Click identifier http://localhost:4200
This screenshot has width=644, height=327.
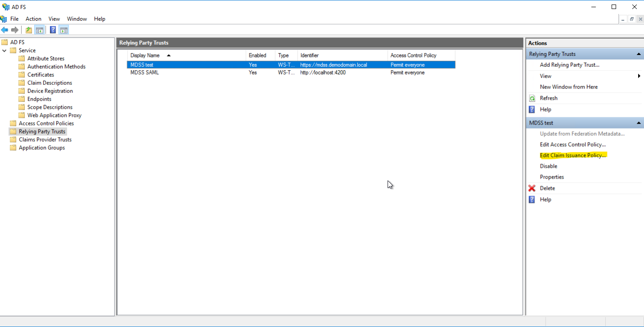coord(323,73)
